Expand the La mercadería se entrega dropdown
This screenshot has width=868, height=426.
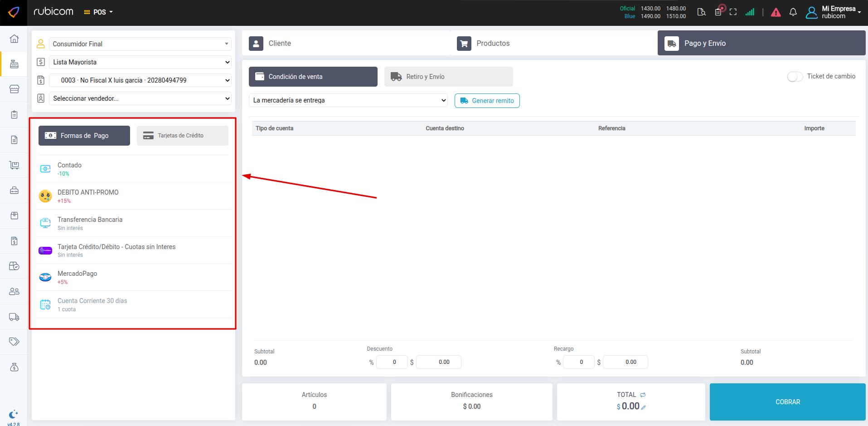click(x=348, y=100)
